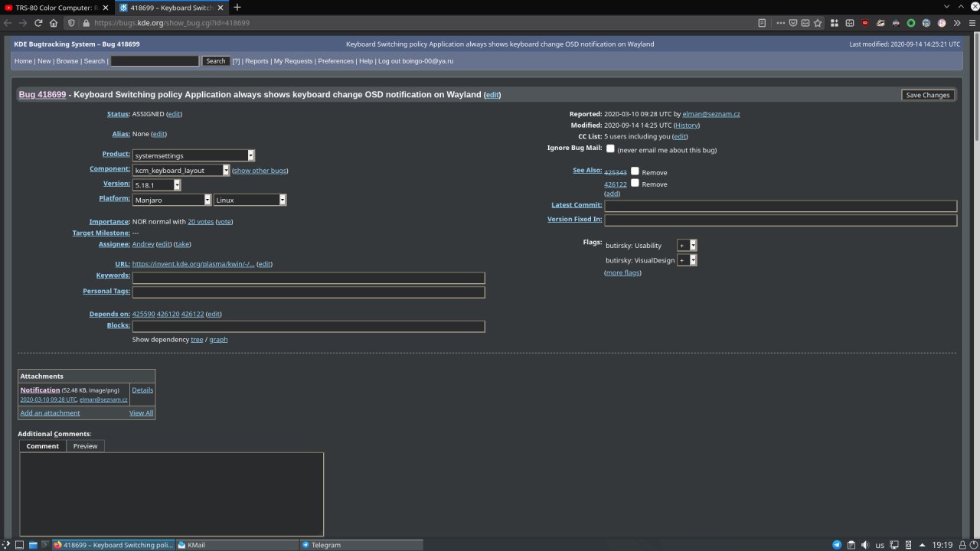
Task: Click the uBlock Origin shield extension icon
Action: pos(865,23)
